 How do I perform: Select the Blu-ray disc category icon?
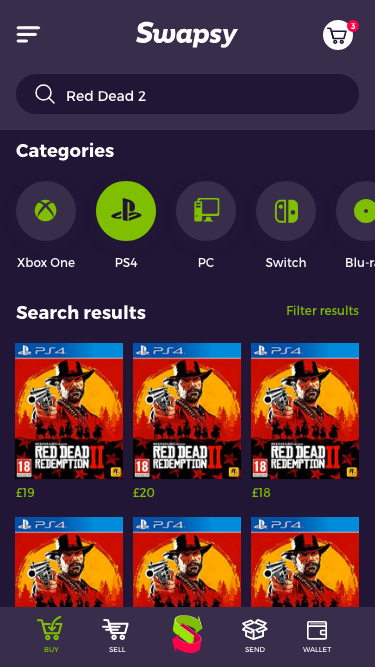click(356, 211)
